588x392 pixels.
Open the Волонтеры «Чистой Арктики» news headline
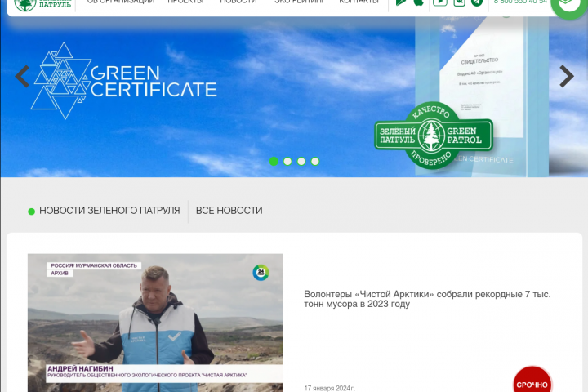pos(427,299)
